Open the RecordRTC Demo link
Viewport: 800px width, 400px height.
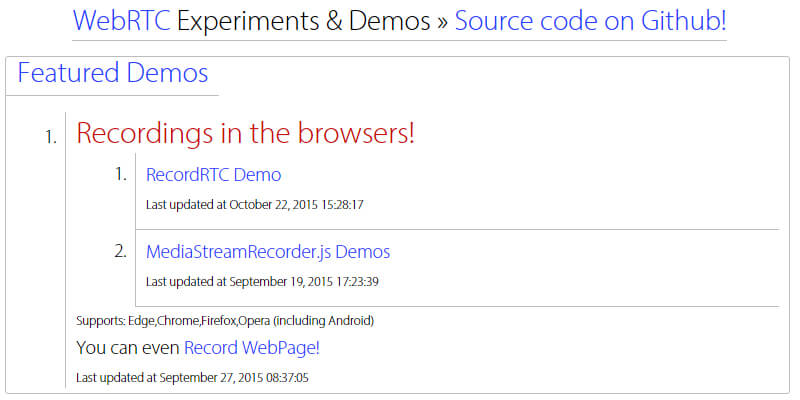tap(213, 175)
